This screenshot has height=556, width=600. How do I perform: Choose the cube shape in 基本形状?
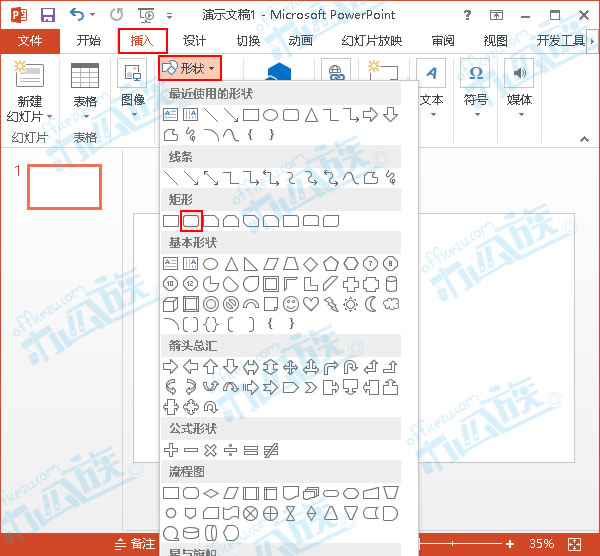click(171, 305)
